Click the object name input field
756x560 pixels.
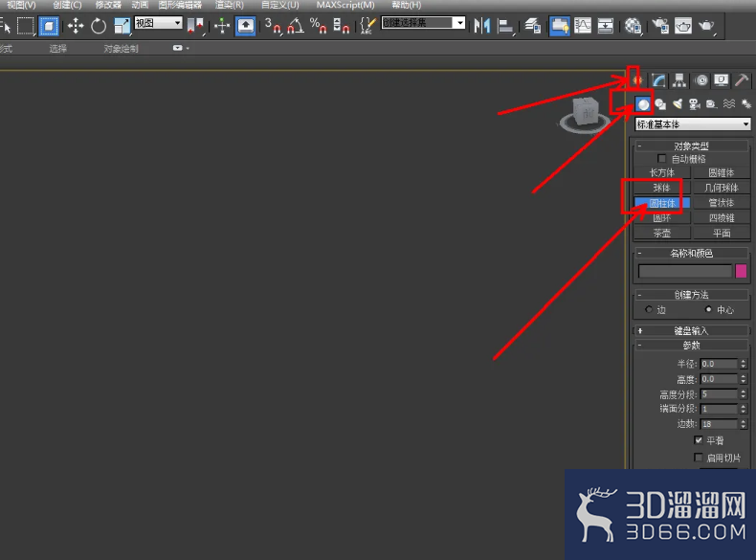point(685,271)
